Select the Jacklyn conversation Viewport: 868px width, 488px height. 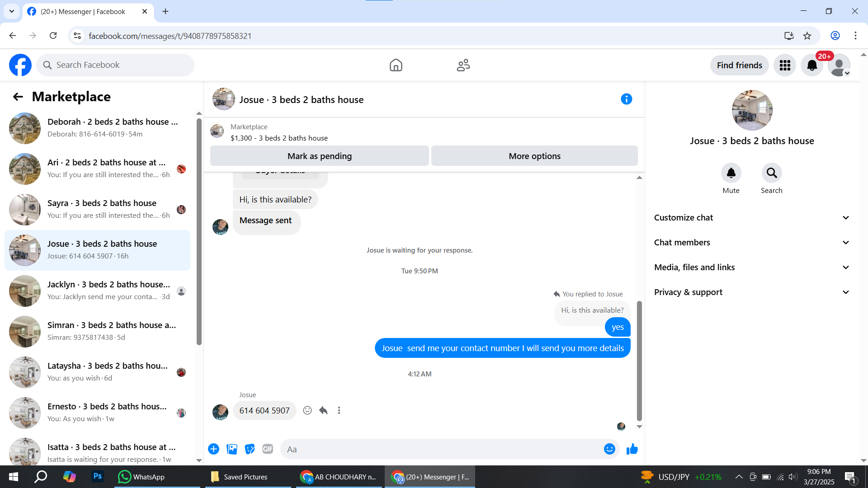click(x=98, y=291)
